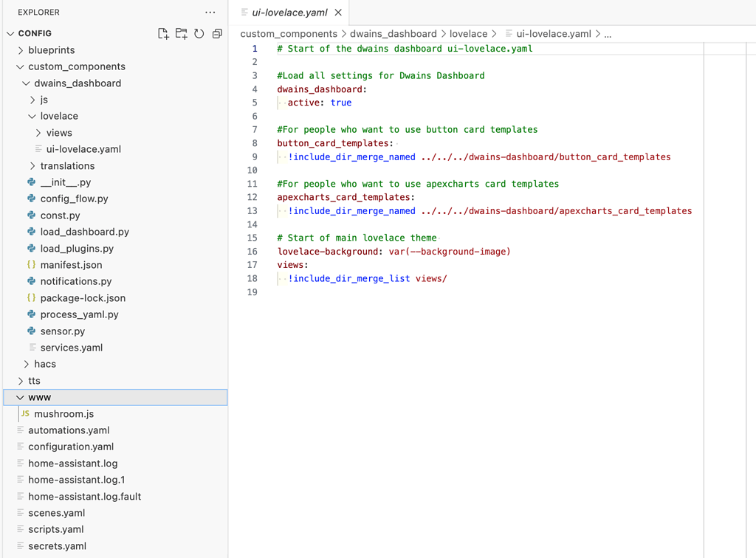Open the __init__.py Python file
This screenshot has width=756, height=558.
[66, 182]
